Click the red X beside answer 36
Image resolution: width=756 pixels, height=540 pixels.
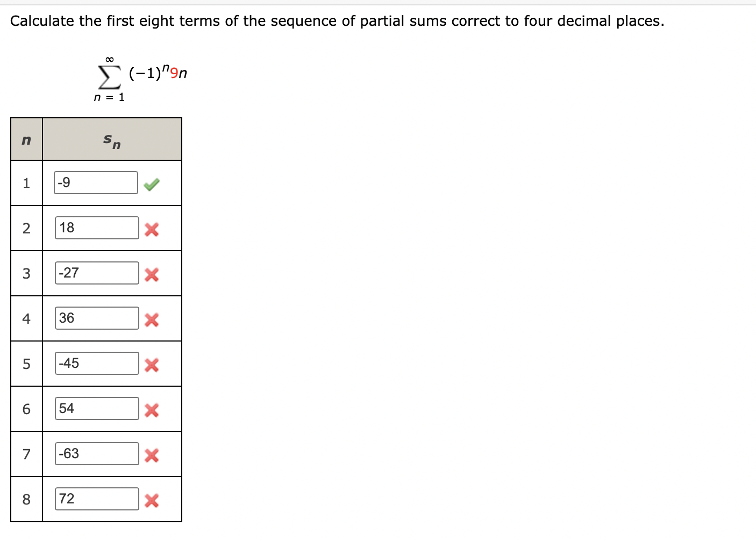(152, 320)
